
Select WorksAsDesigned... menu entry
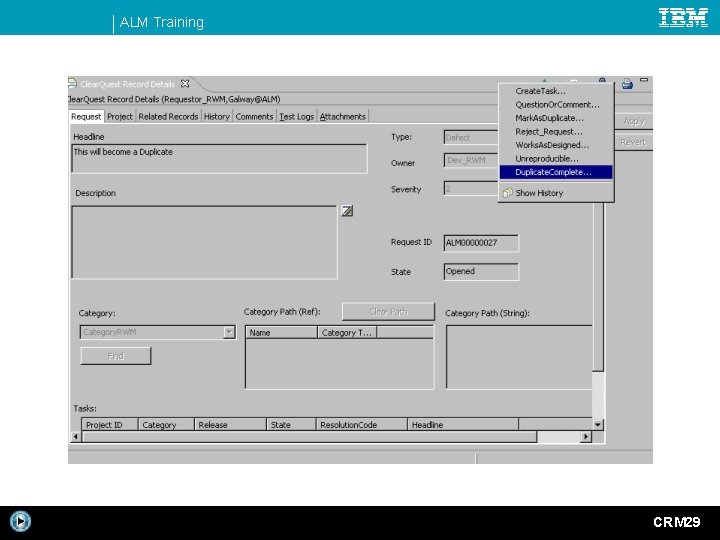click(552, 145)
